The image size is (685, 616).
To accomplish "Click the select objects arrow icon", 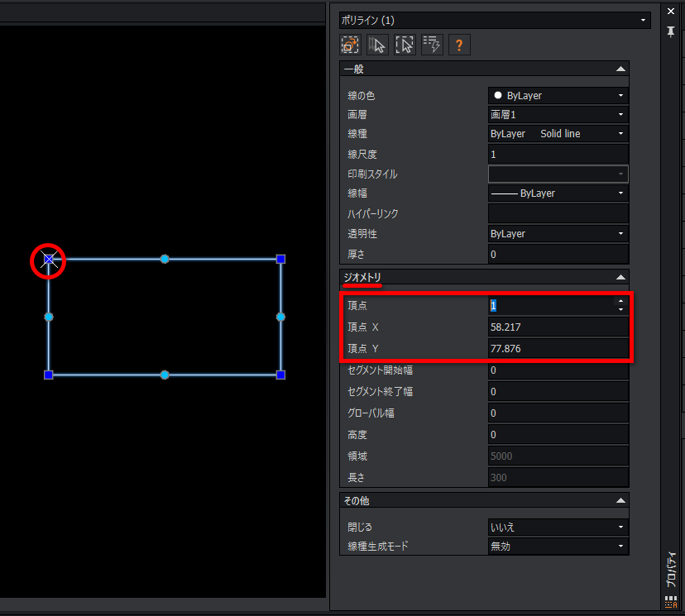I will tap(377, 45).
